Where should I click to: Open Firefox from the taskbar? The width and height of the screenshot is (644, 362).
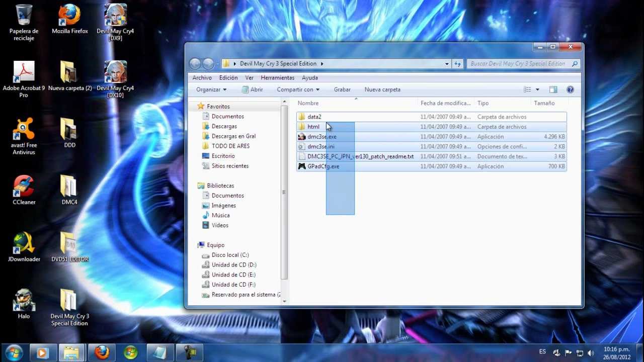pyautogui.click(x=102, y=353)
